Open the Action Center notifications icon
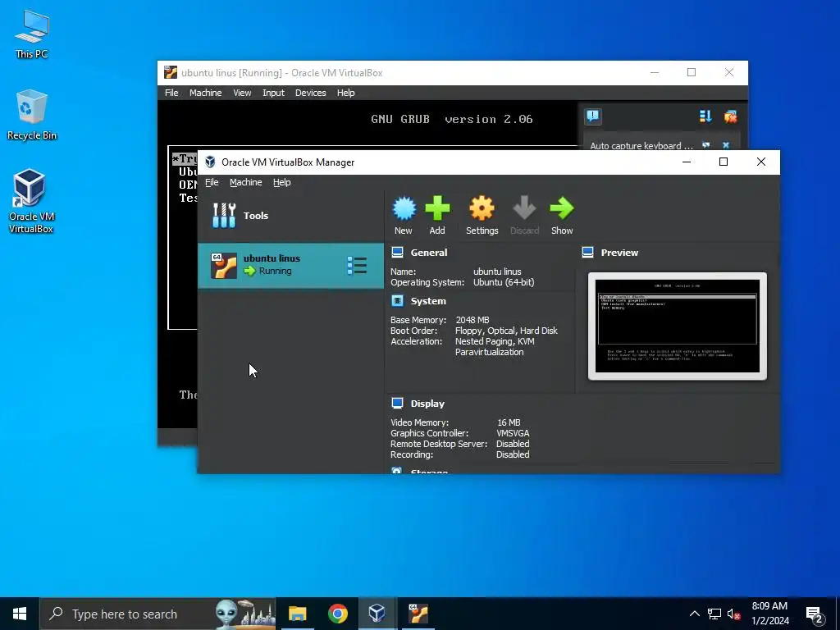The width and height of the screenshot is (840, 630). click(815, 614)
